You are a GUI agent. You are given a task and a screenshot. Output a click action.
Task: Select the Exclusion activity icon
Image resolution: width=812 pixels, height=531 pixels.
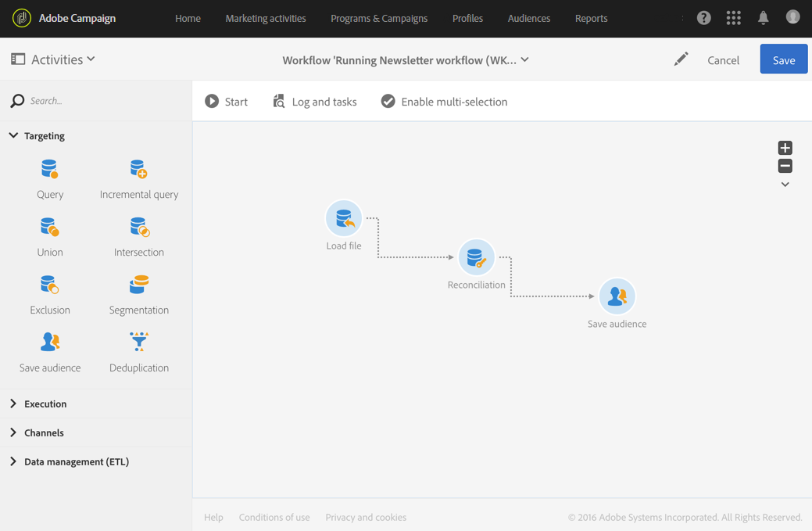[49, 285]
